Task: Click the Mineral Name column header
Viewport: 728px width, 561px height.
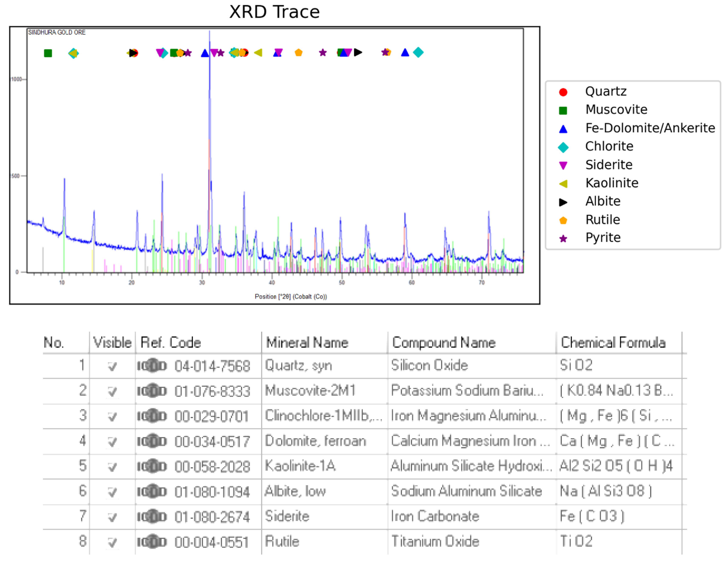Action: [307, 343]
